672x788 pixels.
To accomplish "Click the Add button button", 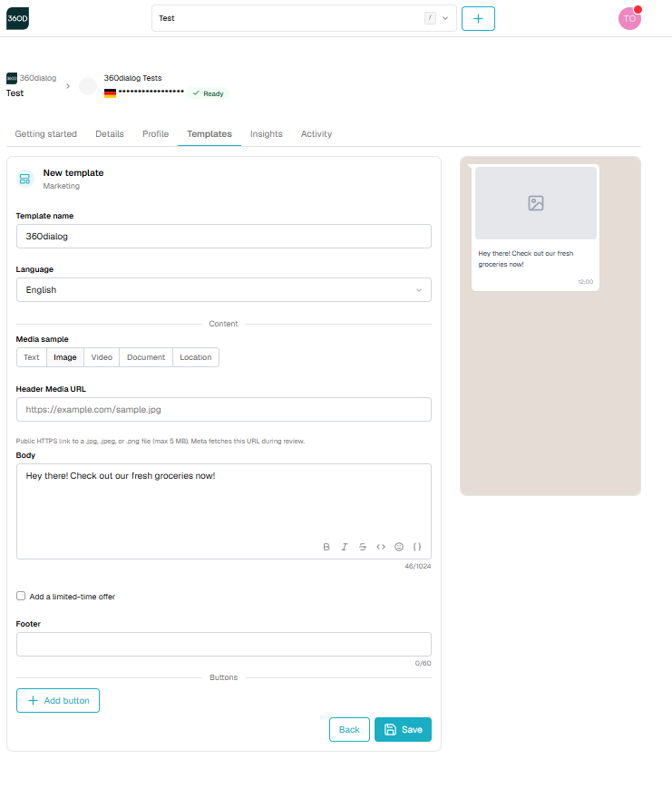I will [x=58, y=701].
